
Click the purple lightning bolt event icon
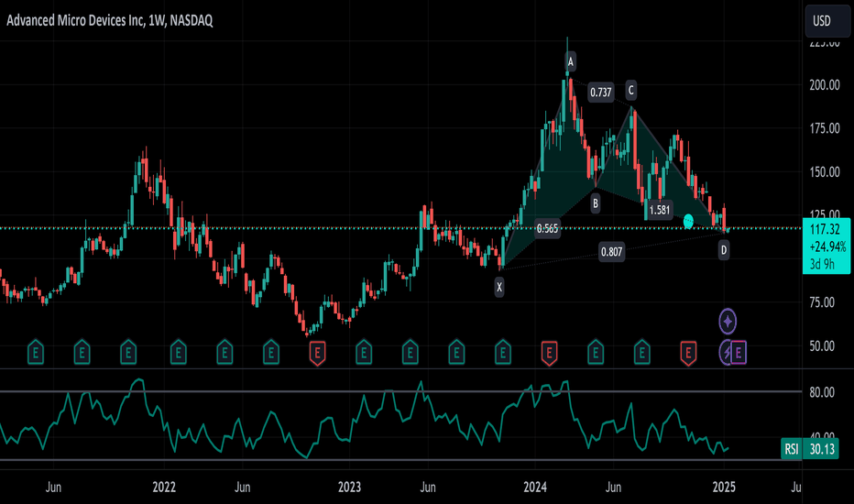click(x=726, y=353)
